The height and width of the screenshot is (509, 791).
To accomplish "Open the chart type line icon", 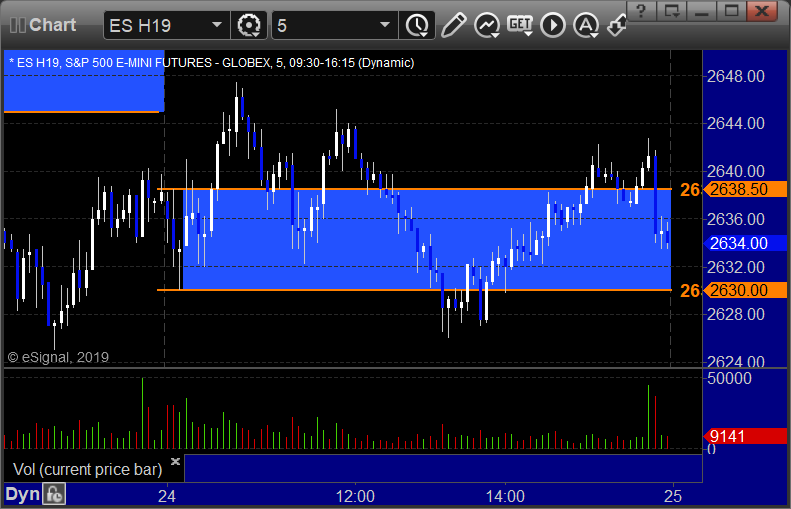I will (487, 25).
